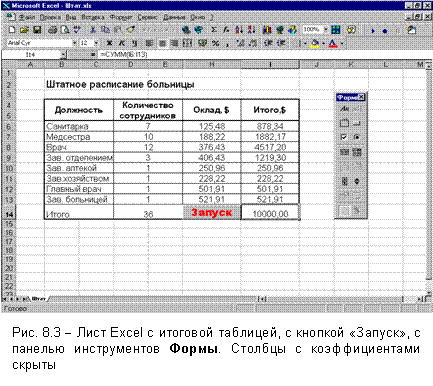Select the List Box control in Формы
This screenshot has height=386, width=433.
pos(344,152)
